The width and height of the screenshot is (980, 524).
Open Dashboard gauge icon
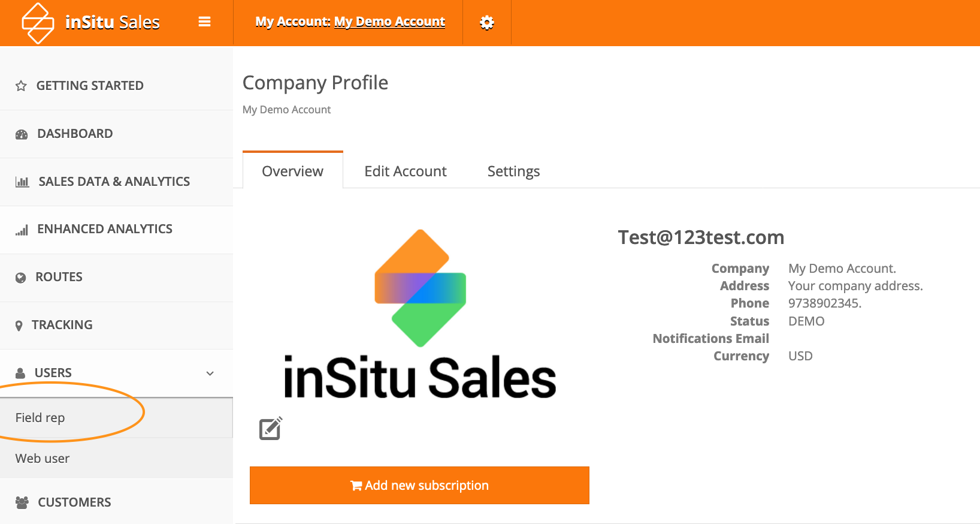pyautogui.click(x=22, y=134)
